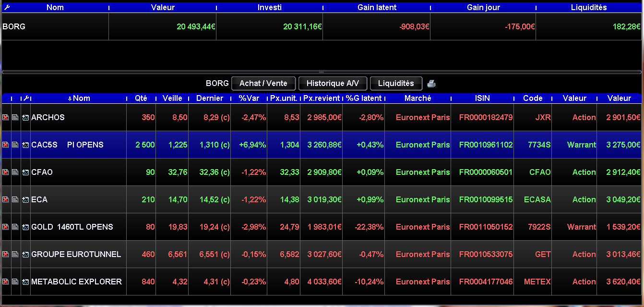Click the 3 013,46€ value for GROUPE EUROTUNNEL

point(623,254)
